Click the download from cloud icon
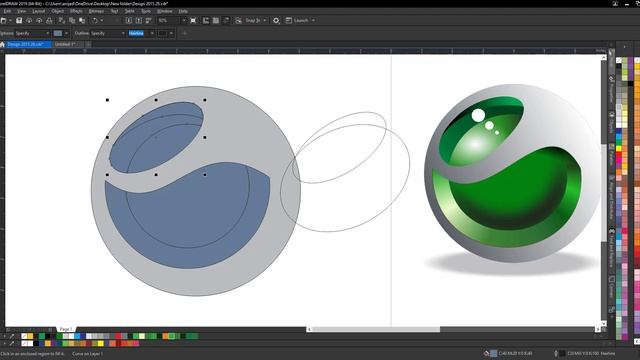The height and width of the screenshot is (360, 640). pyautogui.click(x=39, y=20)
